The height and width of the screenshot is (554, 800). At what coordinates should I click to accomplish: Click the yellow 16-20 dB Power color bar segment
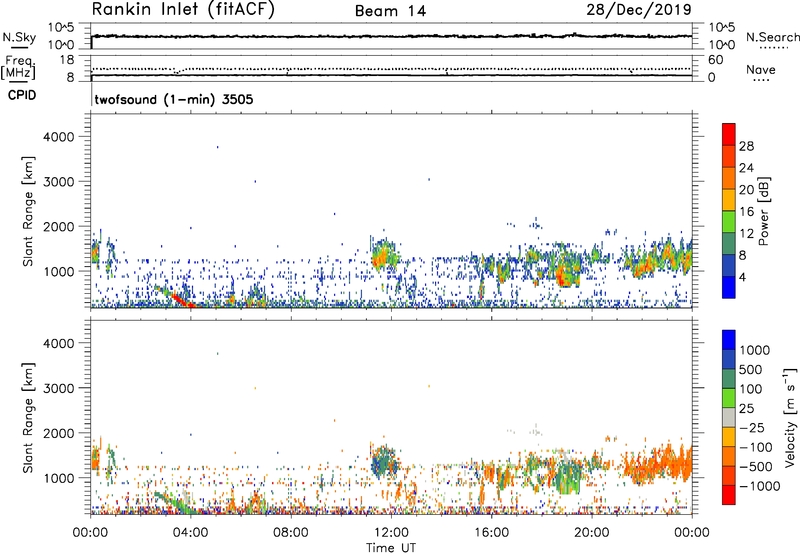(x=729, y=199)
